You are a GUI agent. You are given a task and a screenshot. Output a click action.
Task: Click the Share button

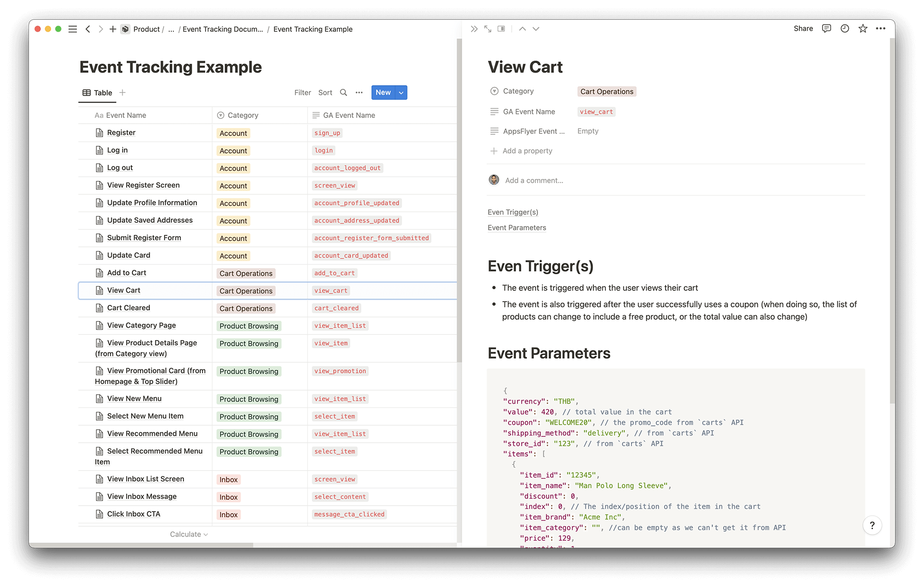coord(803,29)
